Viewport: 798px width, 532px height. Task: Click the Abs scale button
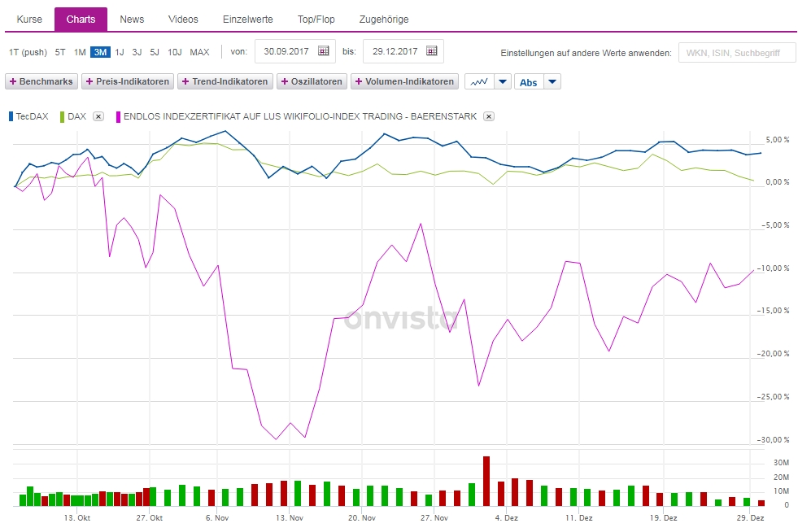(529, 82)
